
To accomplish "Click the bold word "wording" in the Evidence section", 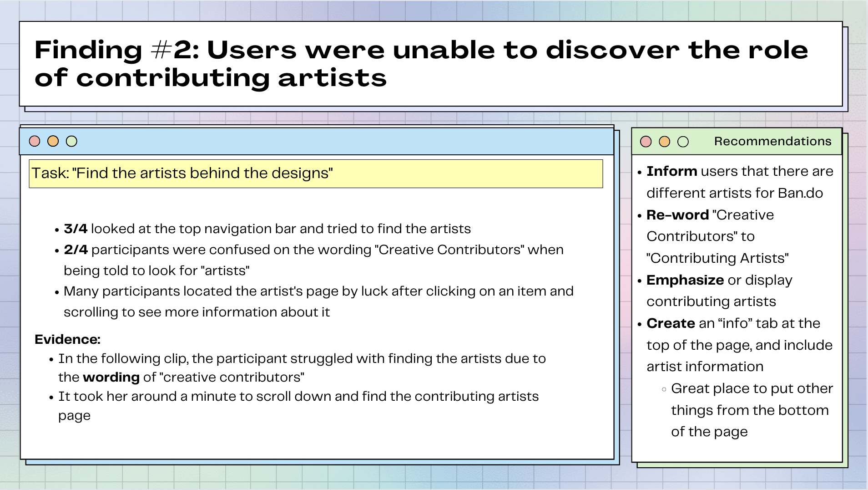I will pos(111,377).
